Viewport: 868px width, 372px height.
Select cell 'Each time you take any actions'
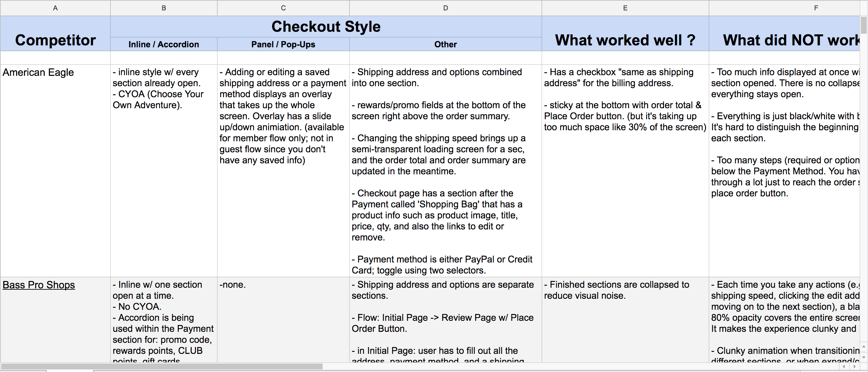pyautogui.click(x=784, y=320)
